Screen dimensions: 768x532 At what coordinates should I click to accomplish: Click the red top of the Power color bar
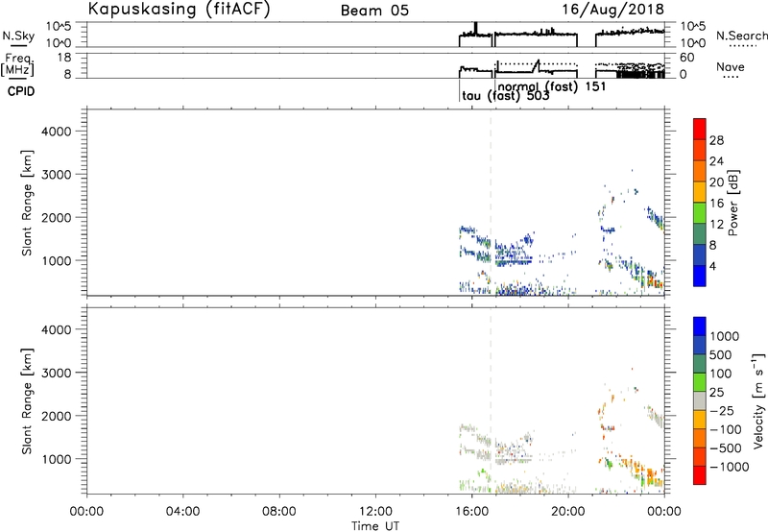700,129
